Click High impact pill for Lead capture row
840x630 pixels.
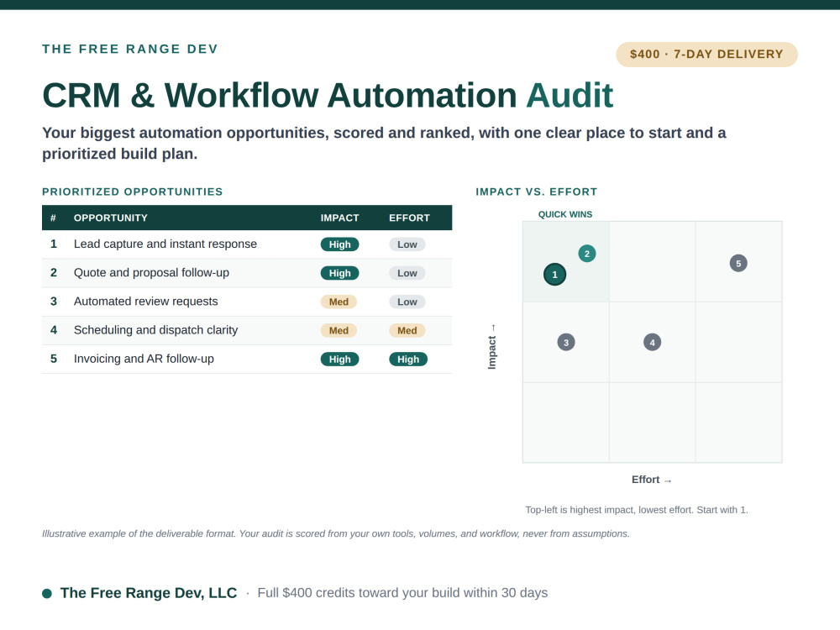click(339, 244)
